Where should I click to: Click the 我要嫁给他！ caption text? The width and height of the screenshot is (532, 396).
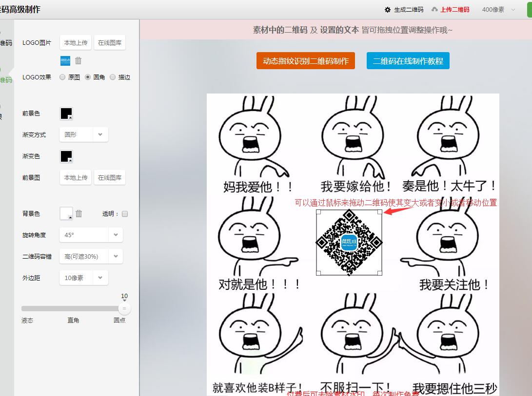pos(355,186)
